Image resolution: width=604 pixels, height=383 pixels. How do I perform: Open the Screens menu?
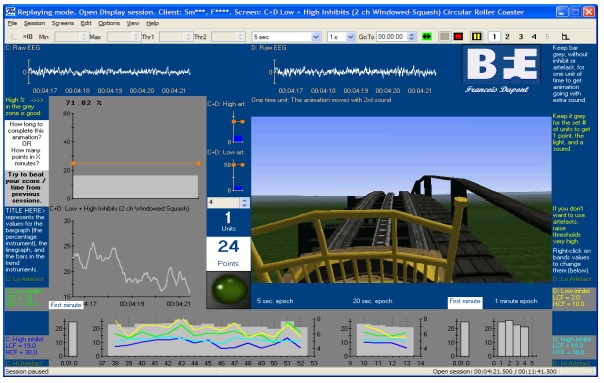[63, 24]
